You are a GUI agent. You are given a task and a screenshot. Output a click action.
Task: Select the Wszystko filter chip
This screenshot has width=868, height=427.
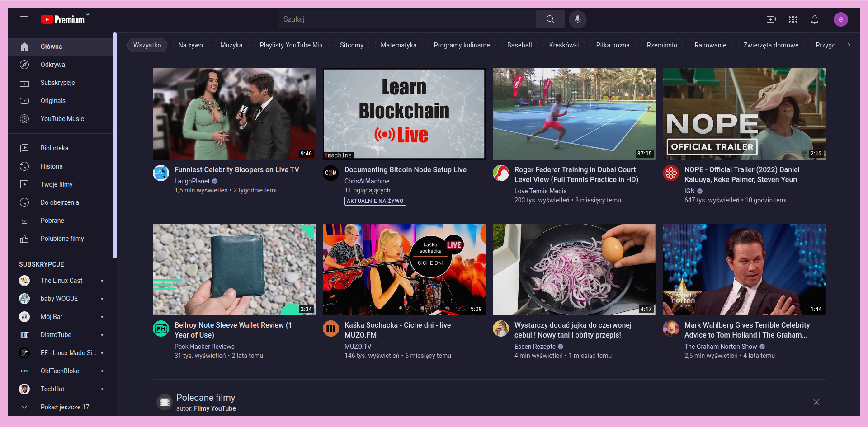point(147,45)
